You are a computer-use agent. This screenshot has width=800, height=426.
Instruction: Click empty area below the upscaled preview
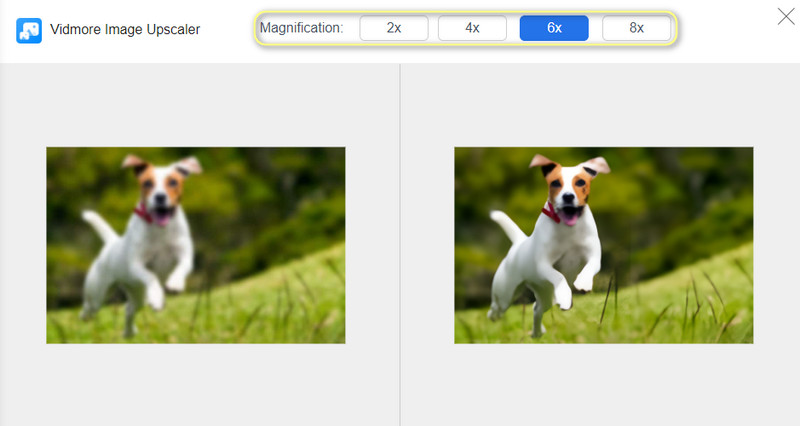coord(604,385)
